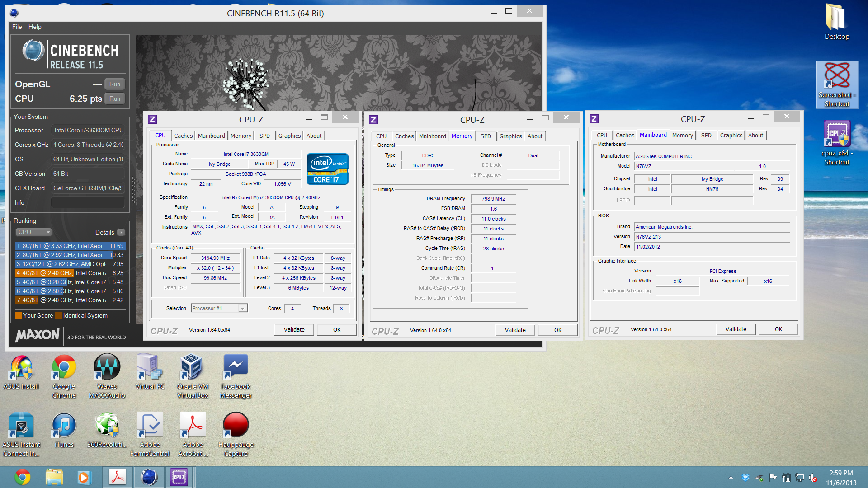Click the Intel Core i7 logo badge
Image resolution: width=868 pixels, height=488 pixels.
327,169
